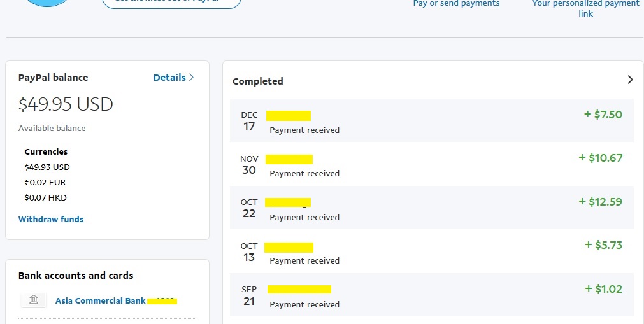
Task: Open Pay or send payments
Action: (456, 4)
